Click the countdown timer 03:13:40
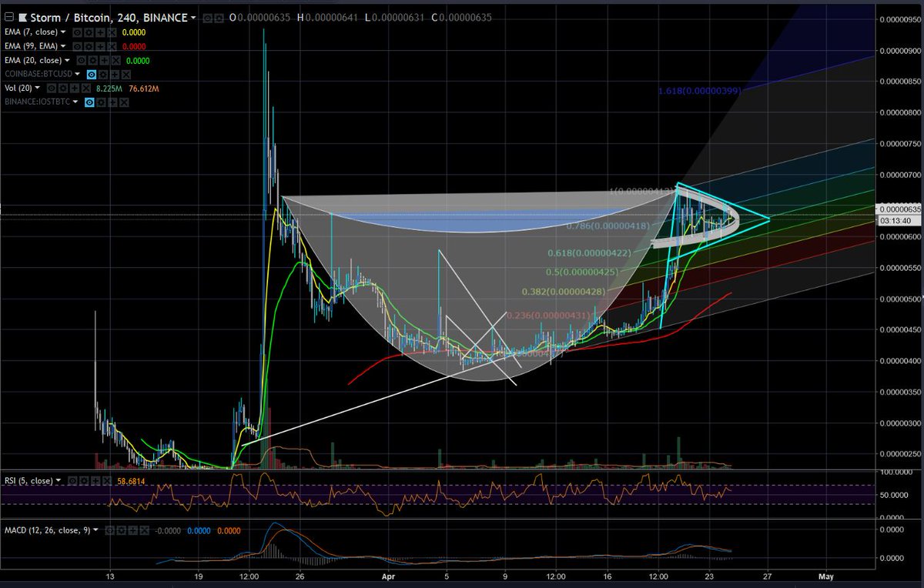 pyautogui.click(x=895, y=221)
